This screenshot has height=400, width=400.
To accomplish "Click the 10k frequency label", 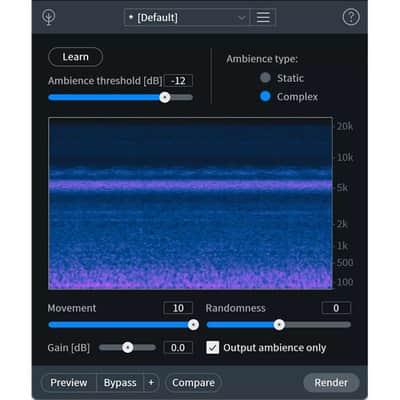I will [344, 157].
